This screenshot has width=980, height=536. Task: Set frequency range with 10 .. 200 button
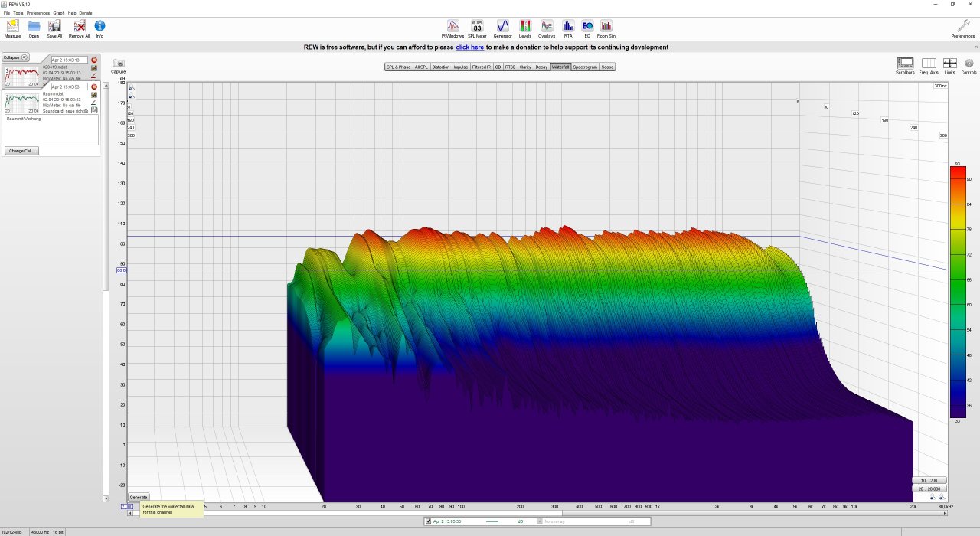929,480
